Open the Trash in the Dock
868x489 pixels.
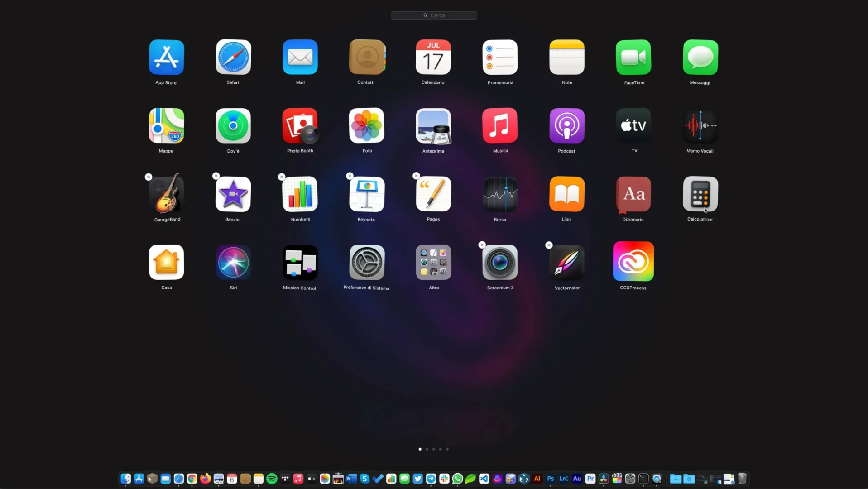click(x=742, y=479)
